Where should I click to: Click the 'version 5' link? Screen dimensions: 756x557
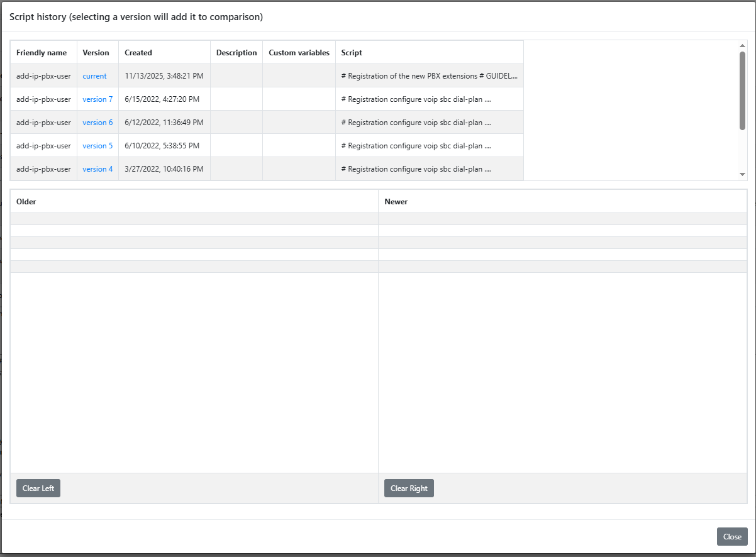click(97, 146)
